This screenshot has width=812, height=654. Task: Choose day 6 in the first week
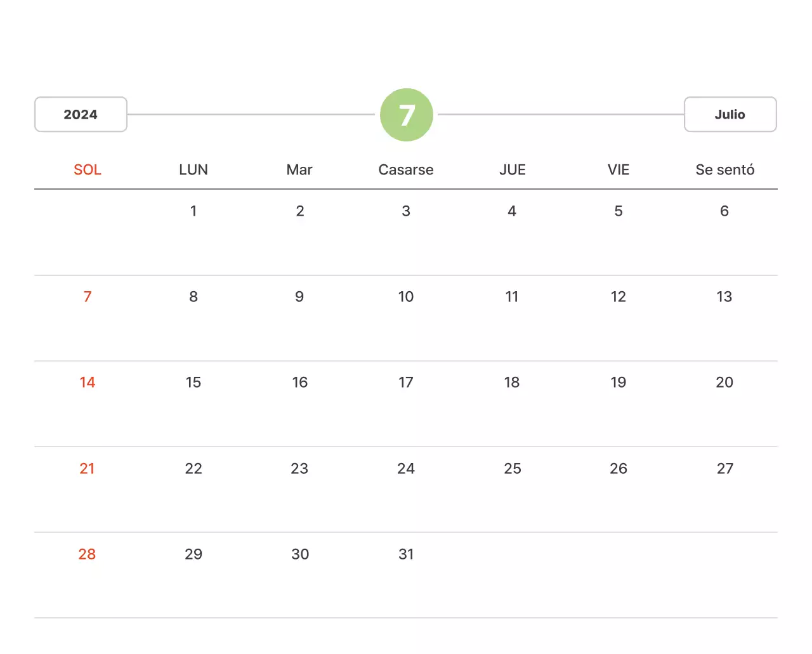[x=724, y=211]
